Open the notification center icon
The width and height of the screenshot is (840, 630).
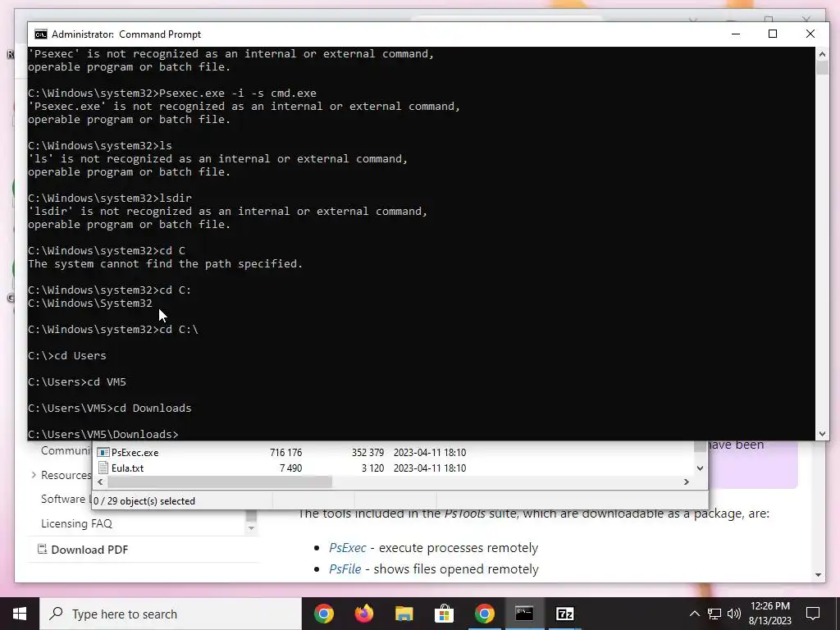point(813,614)
